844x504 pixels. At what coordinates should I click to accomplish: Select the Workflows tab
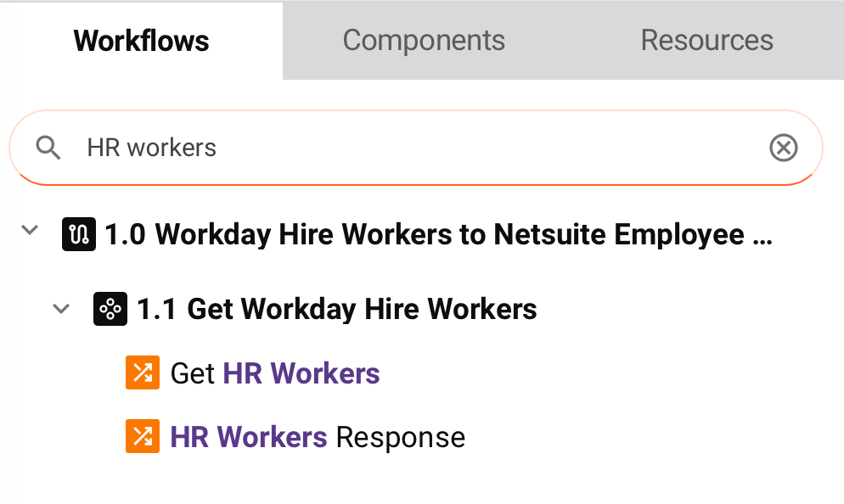141,40
